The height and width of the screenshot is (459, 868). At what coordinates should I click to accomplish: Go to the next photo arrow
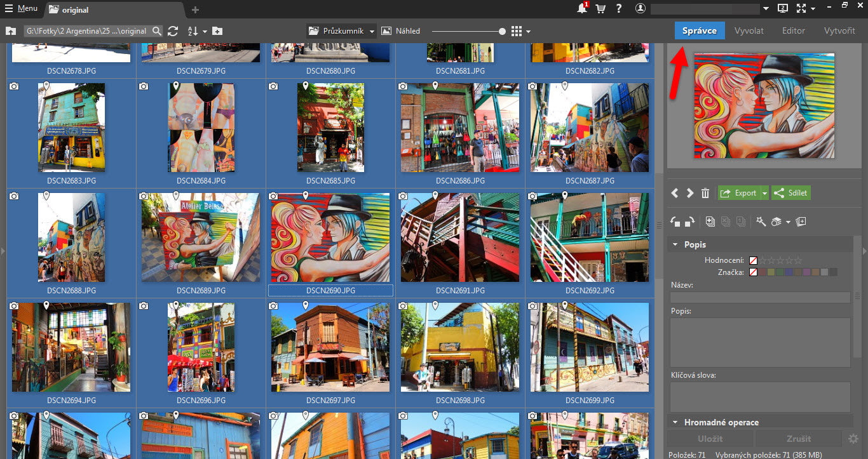[689, 193]
